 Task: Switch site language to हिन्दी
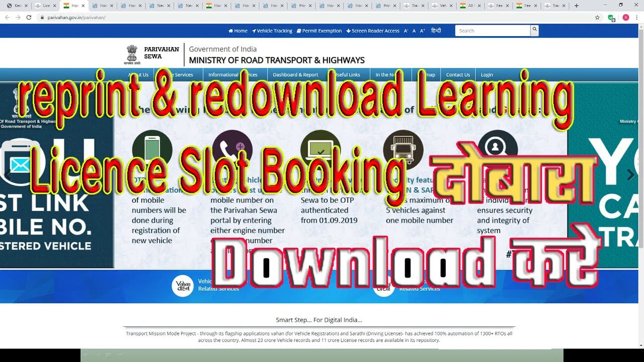point(436,31)
